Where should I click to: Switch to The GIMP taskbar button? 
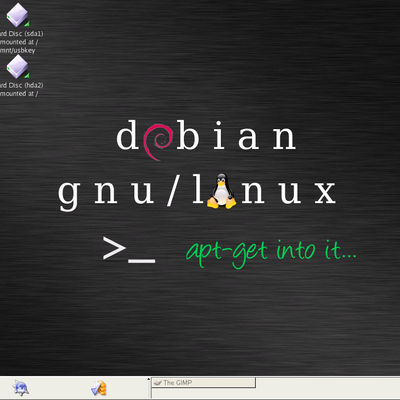(204, 383)
